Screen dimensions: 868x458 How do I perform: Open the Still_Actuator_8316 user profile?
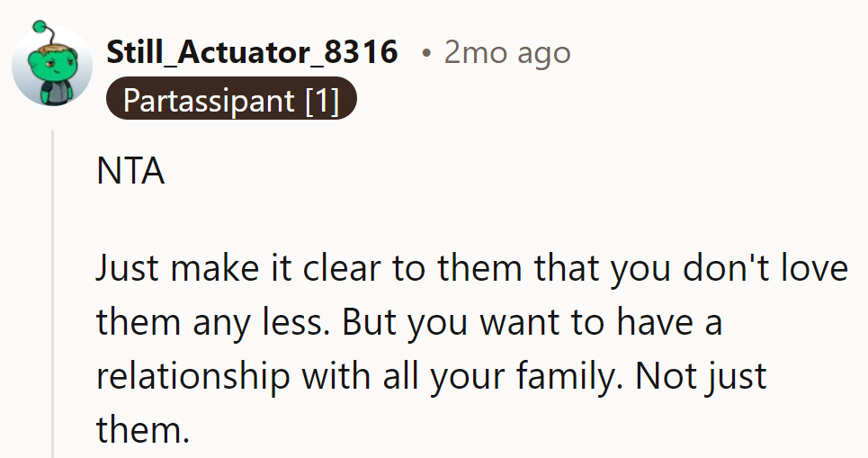pyautogui.click(x=253, y=52)
